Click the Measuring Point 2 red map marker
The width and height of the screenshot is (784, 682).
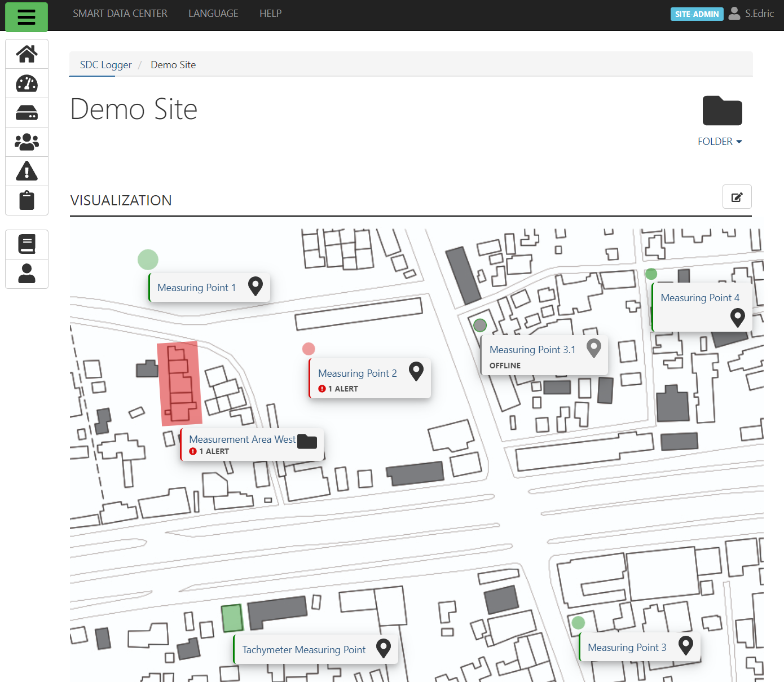[x=309, y=349]
